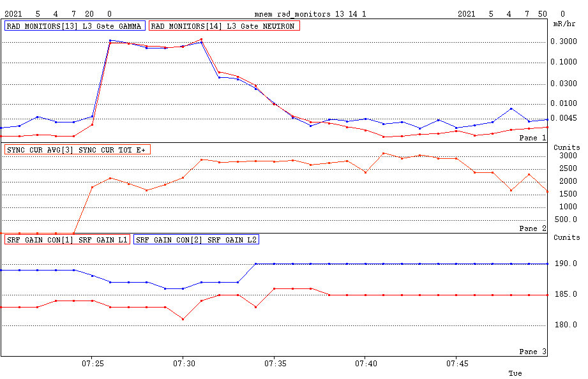
Task: Click the 190.0 axis value in Pane 3
Action: point(566,264)
